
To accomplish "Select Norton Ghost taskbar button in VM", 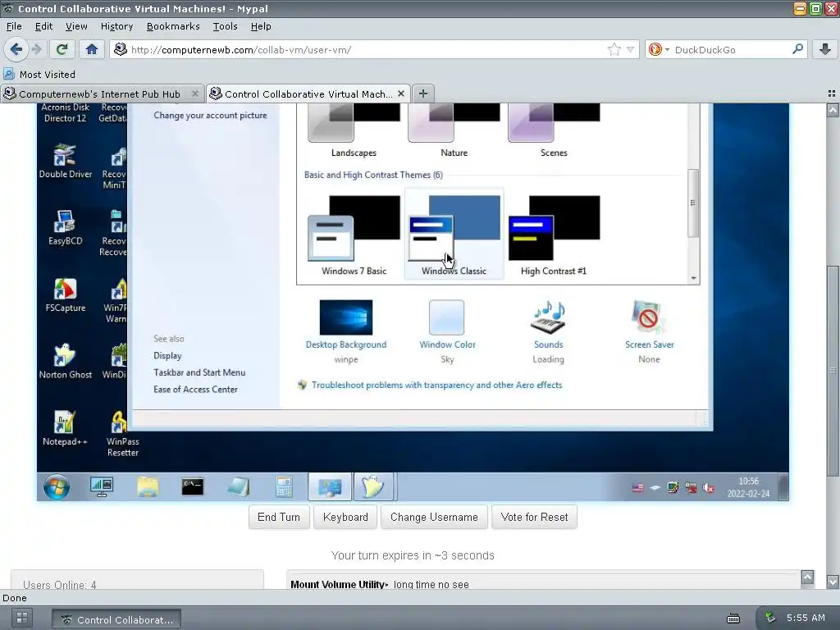I will pyautogui.click(x=373, y=487).
